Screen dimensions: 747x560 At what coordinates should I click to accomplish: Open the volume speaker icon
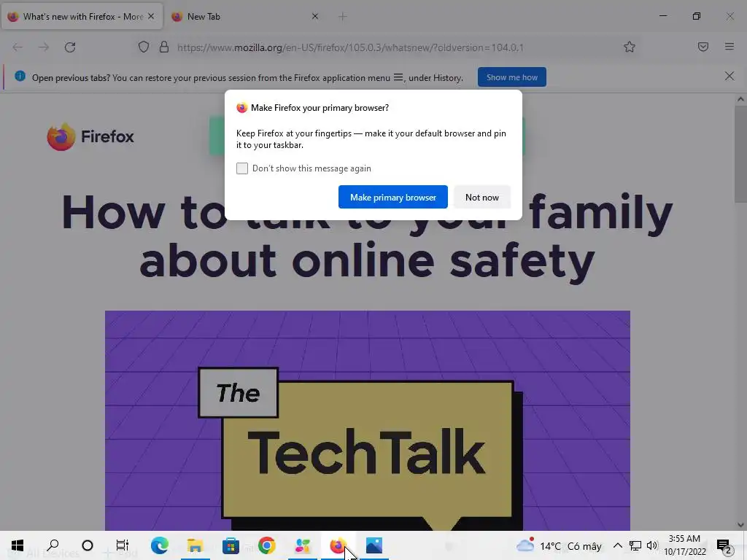(x=652, y=545)
